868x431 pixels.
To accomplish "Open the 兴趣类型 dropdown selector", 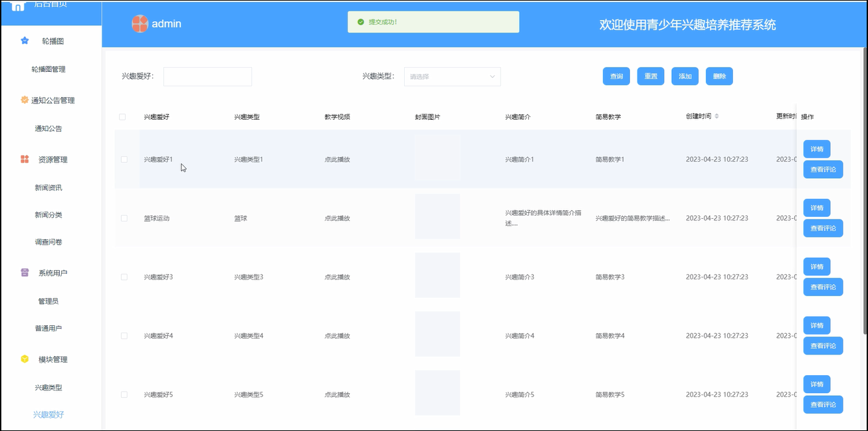I will coord(452,76).
